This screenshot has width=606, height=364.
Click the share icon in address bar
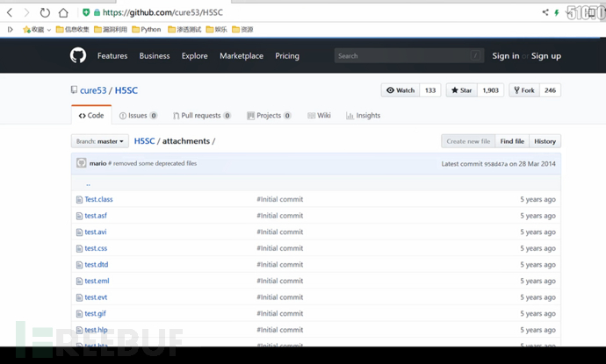tap(545, 13)
